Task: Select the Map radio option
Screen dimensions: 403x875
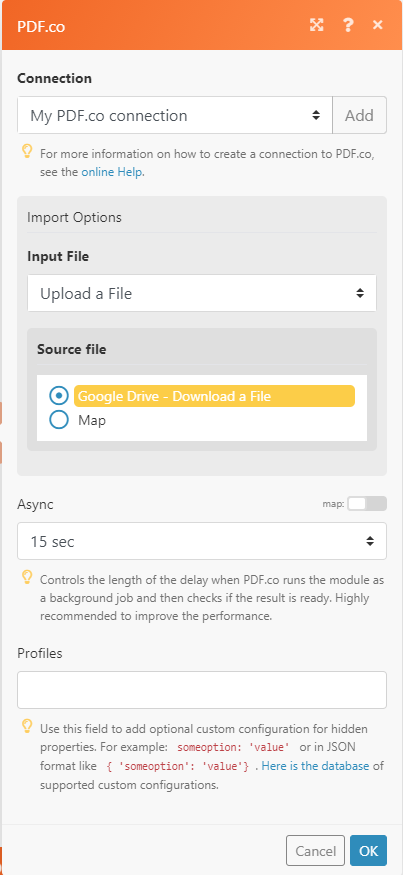Action: pyautogui.click(x=59, y=420)
